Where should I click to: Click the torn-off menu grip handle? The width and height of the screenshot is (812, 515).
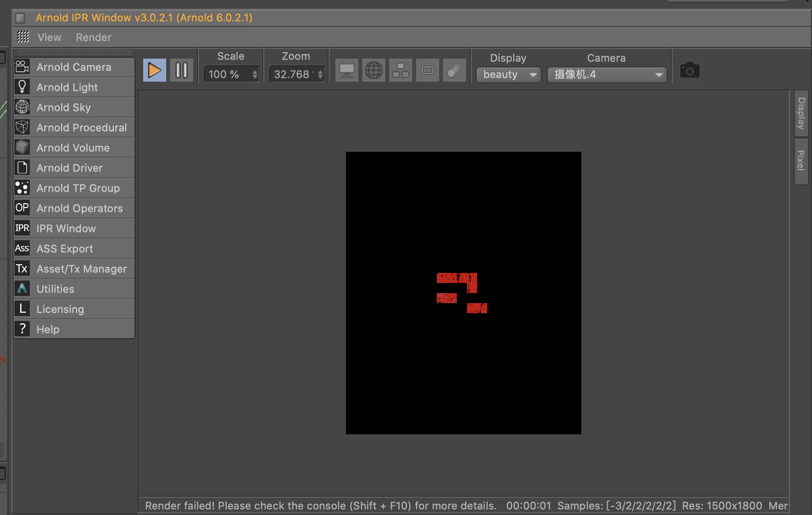click(74, 52)
